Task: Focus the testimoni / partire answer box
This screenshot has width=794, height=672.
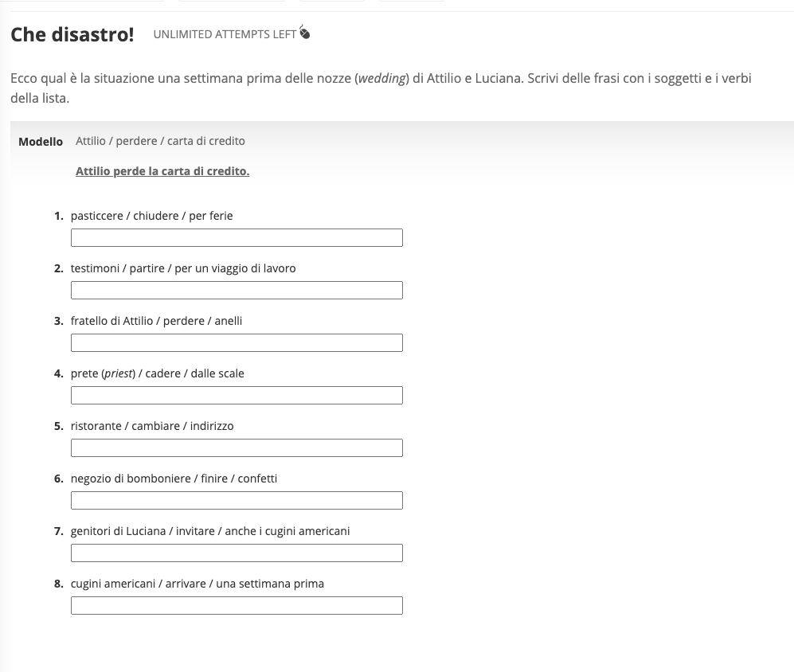Action: click(237, 291)
